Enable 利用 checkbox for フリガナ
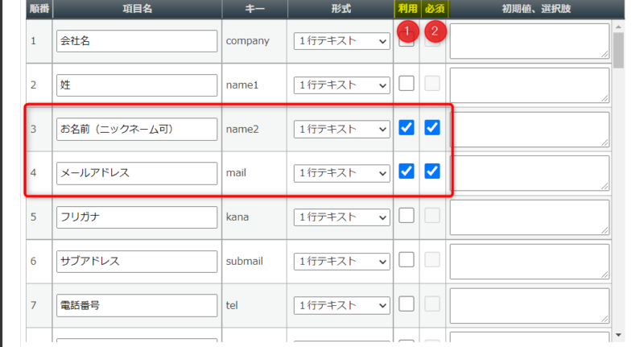Image resolution: width=644 pixels, height=347 pixels. (407, 215)
